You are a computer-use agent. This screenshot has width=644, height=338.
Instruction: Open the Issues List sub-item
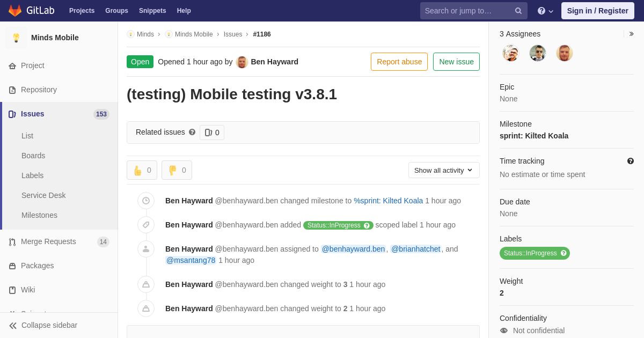(27, 136)
